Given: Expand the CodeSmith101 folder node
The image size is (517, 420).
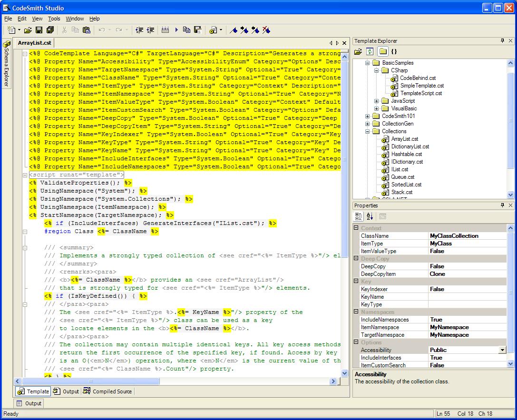Looking at the screenshot, I should (x=367, y=116).
